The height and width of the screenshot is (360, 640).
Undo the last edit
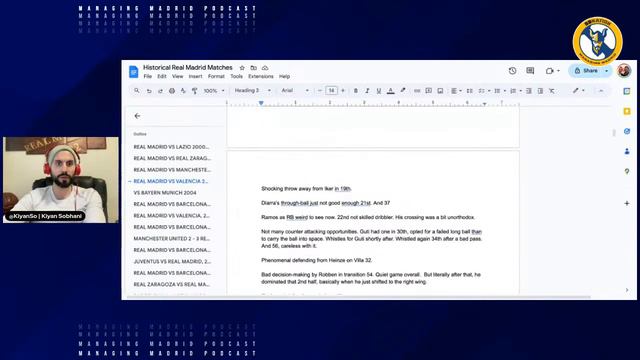pyautogui.click(x=149, y=91)
